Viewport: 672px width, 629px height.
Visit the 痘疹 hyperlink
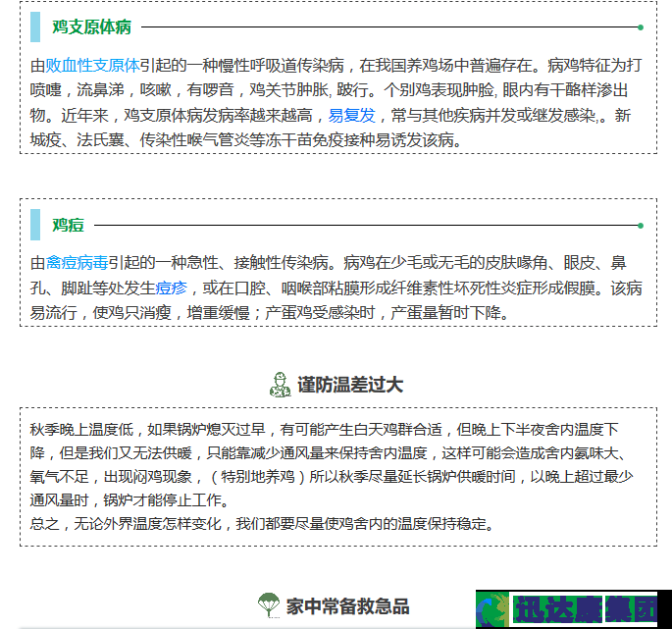[x=171, y=288]
